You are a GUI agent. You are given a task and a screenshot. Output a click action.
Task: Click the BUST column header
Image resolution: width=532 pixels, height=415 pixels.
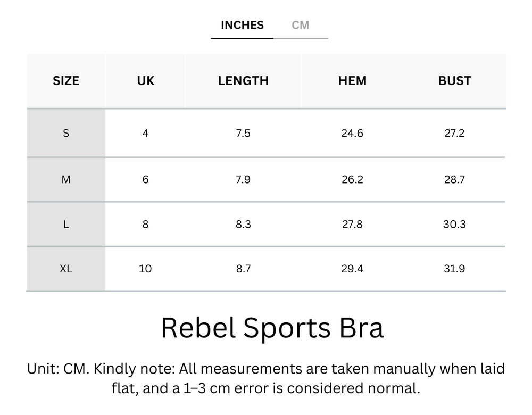click(455, 81)
